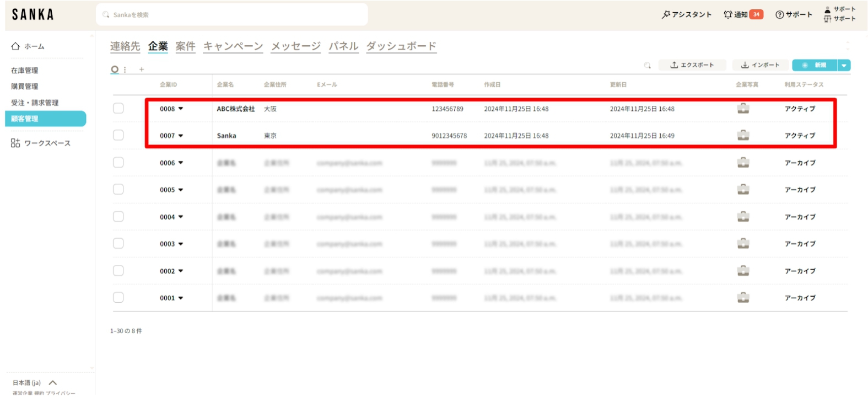Click the search magnifier icon above table
This screenshot has width=868, height=401.
(x=648, y=66)
